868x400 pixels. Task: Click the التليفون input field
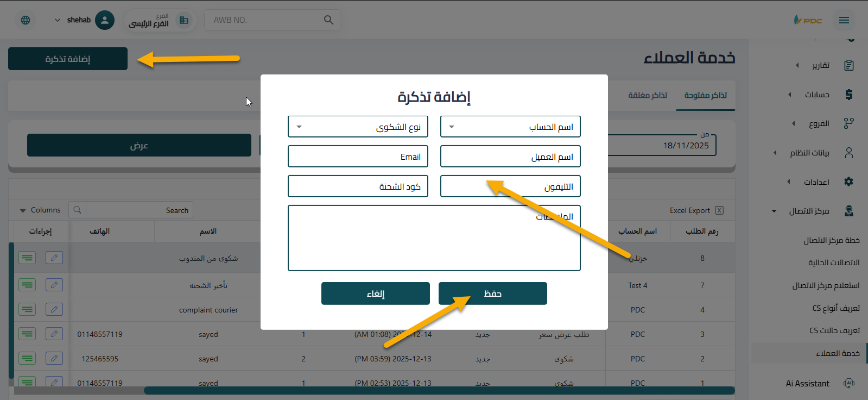click(x=510, y=186)
